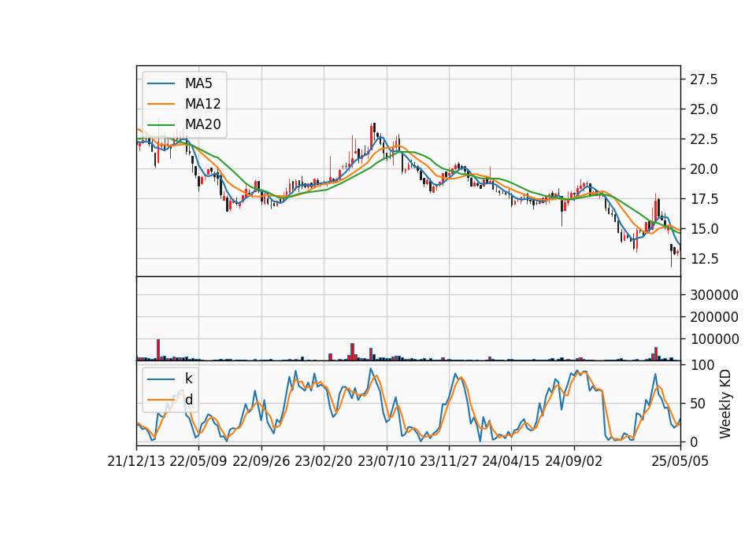
Task: Click the date label 22/09/26
Action: click(261, 461)
